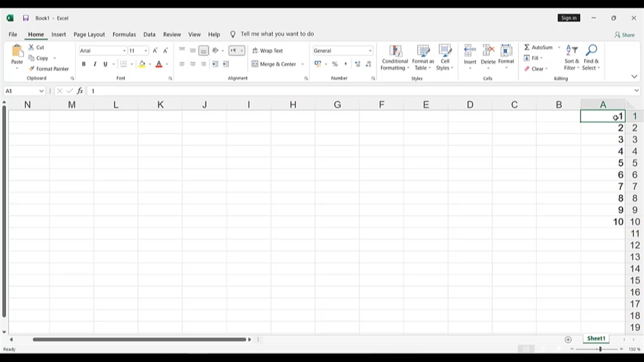Image resolution: width=644 pixels, height=362 pixels.
Task: Expand the General number format dropdown
Action: coord(370,51)
